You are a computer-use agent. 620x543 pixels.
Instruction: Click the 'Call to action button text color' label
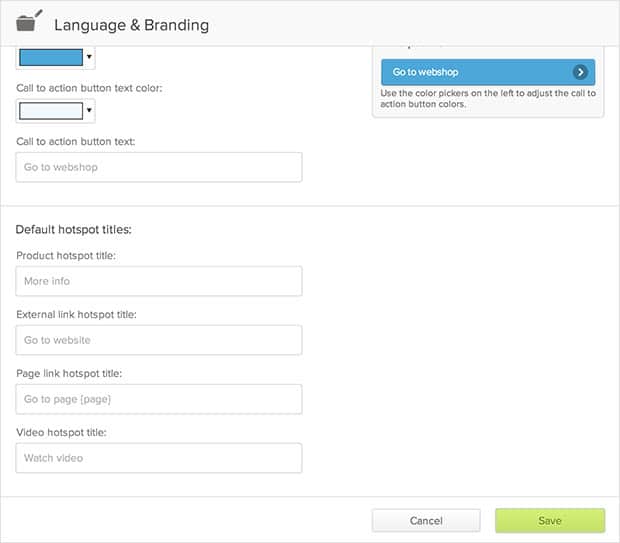pyautogui.click(x=89, y=88)
